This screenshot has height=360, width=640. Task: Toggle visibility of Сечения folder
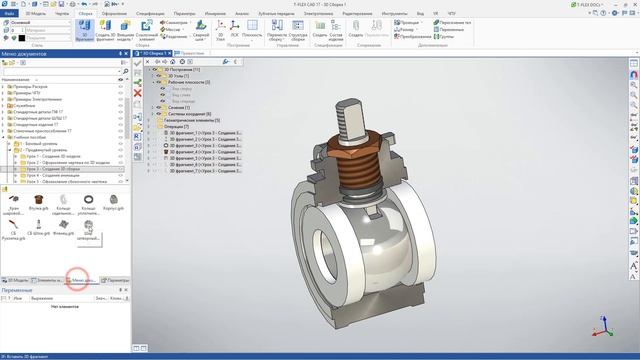(x=159, y=107)
